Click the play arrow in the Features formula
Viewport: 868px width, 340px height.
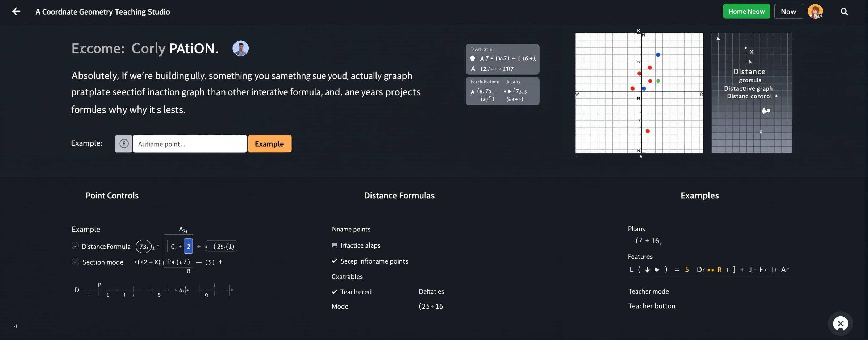[657, 270]
